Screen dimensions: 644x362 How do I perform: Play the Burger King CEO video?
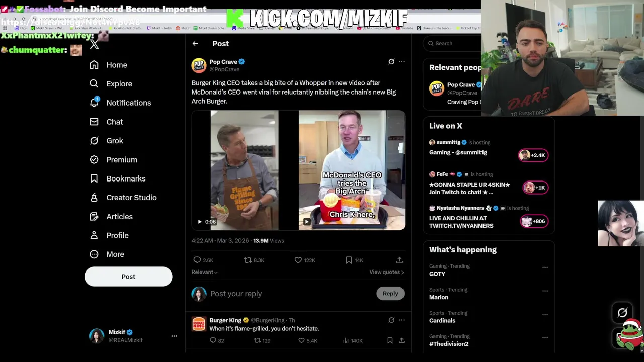tap(200, 222)
